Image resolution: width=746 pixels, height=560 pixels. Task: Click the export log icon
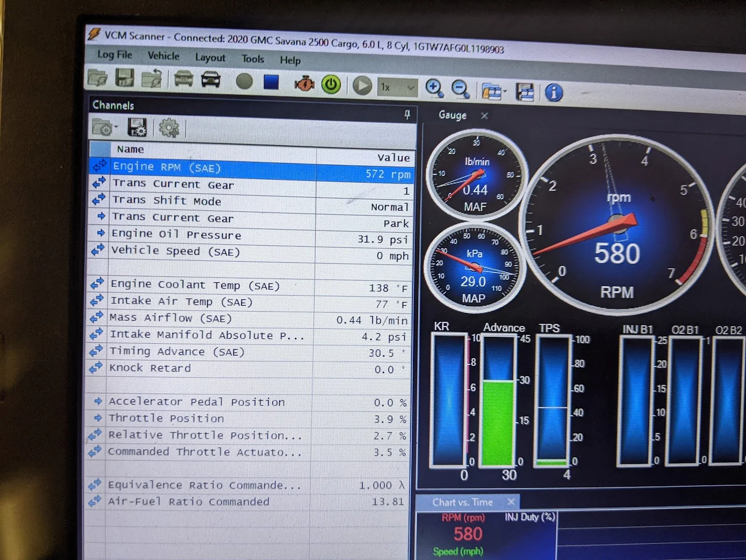point(152,79)
